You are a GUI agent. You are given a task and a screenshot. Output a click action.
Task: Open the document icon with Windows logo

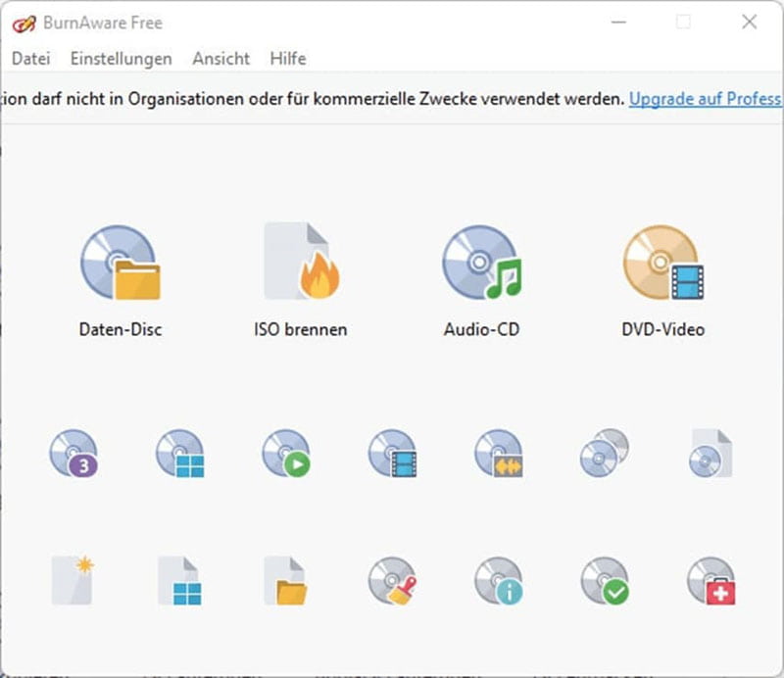pyautogui.click(x=180, y=580)
